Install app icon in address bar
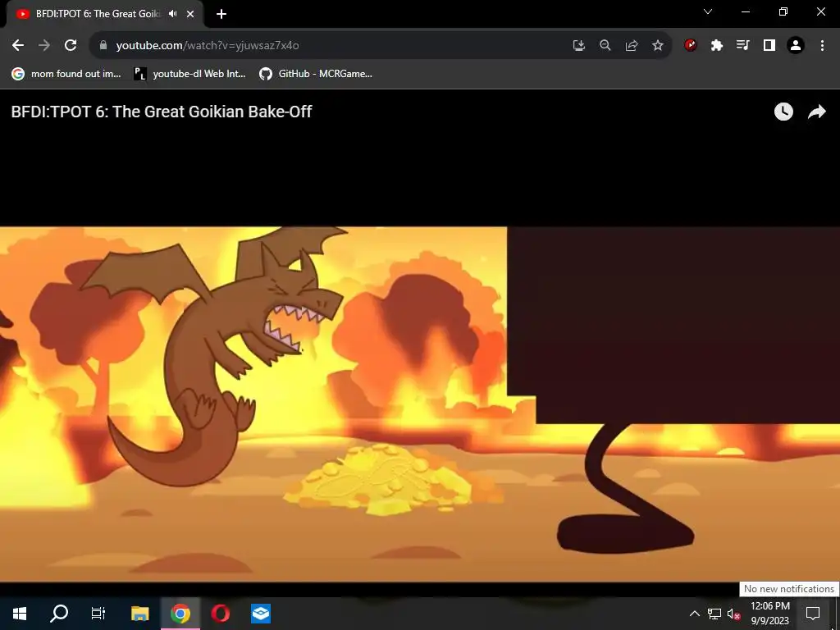 coord(578,45)
